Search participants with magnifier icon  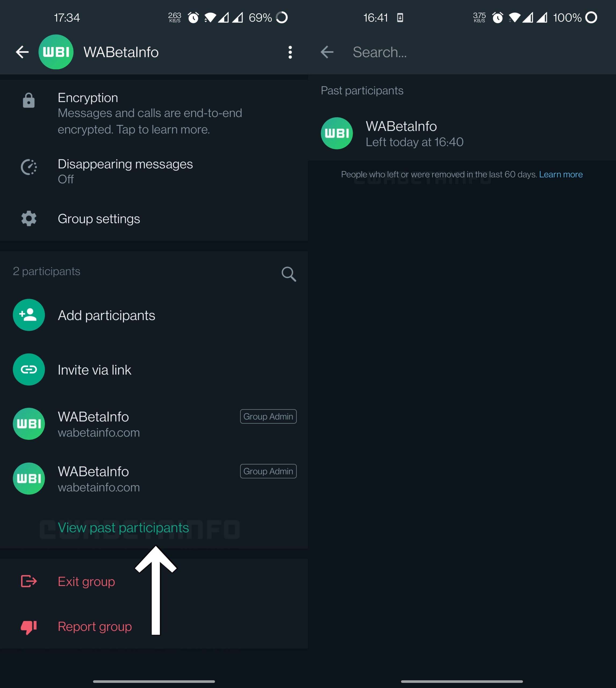288,274
